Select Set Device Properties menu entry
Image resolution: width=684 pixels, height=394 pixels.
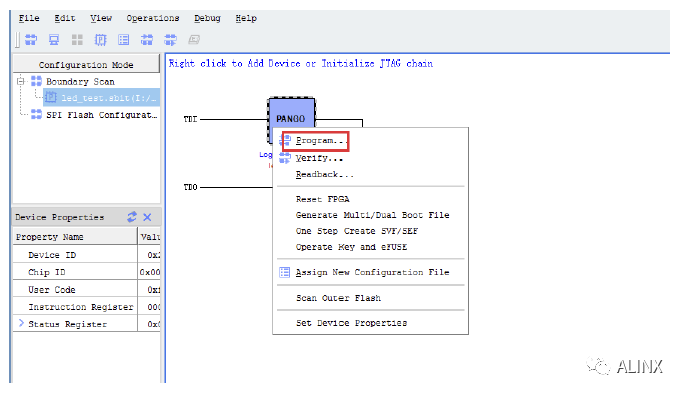pos(370,323)
